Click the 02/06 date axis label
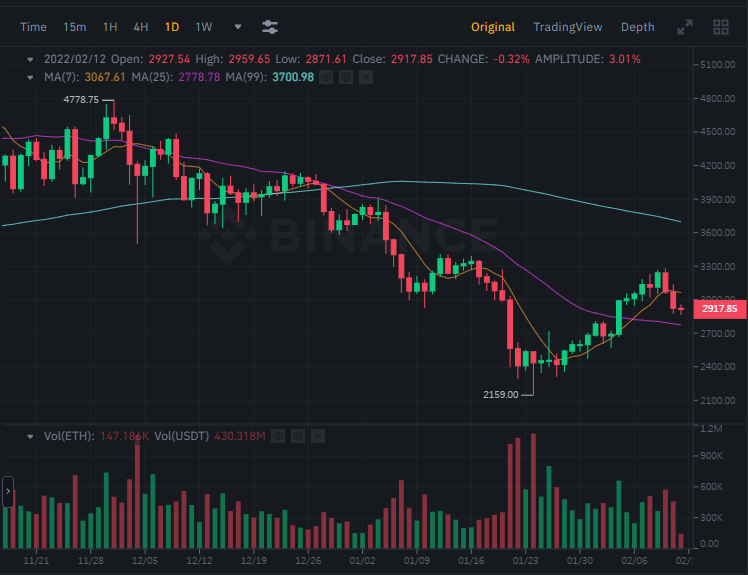 [634, 560]
